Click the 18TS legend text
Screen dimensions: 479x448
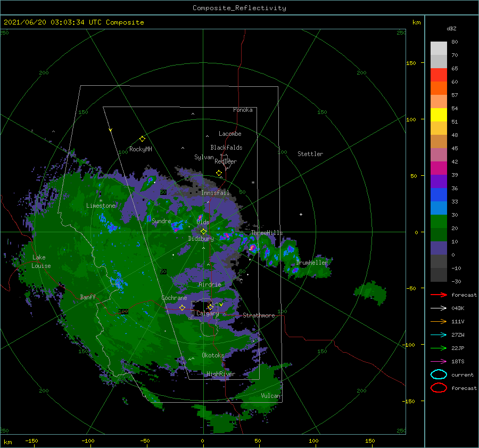pos(458,362)
